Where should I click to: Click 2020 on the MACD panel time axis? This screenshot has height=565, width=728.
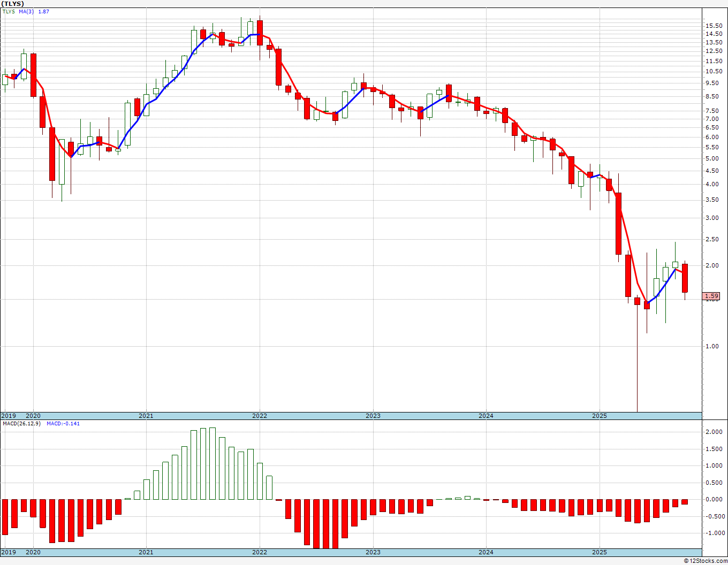click(33, 552)
